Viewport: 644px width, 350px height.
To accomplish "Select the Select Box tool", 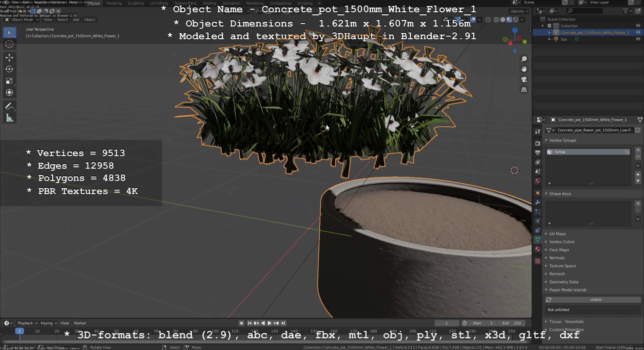I will 10,33.
